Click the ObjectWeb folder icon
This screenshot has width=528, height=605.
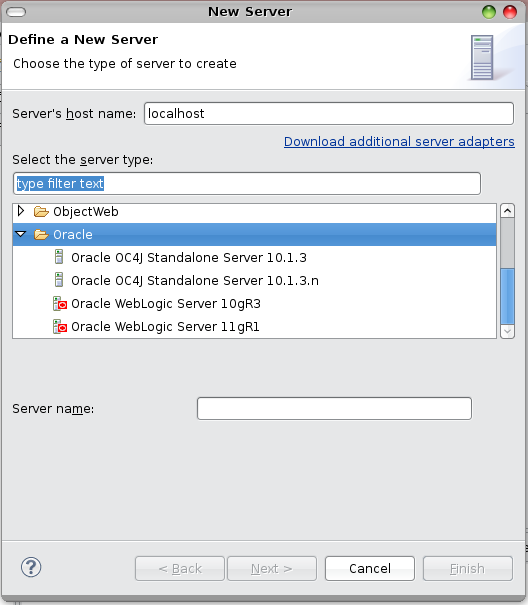(x=41, y=211)
